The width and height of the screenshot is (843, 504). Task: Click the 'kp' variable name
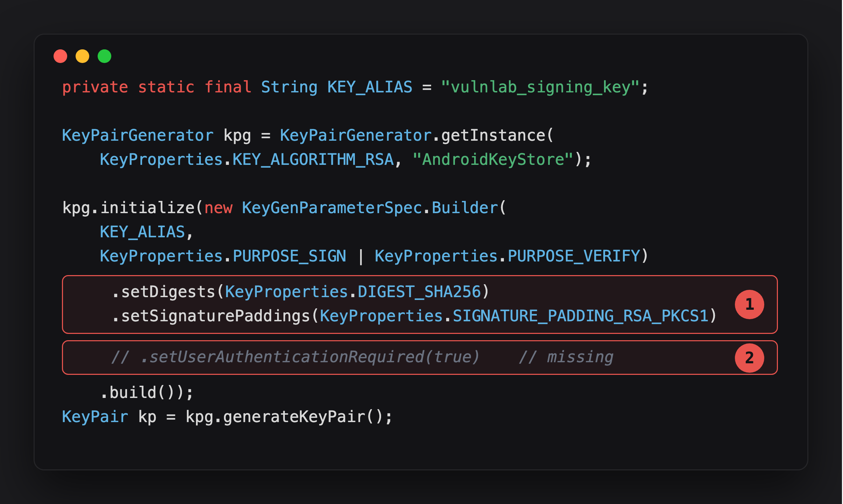click(147, 417)
